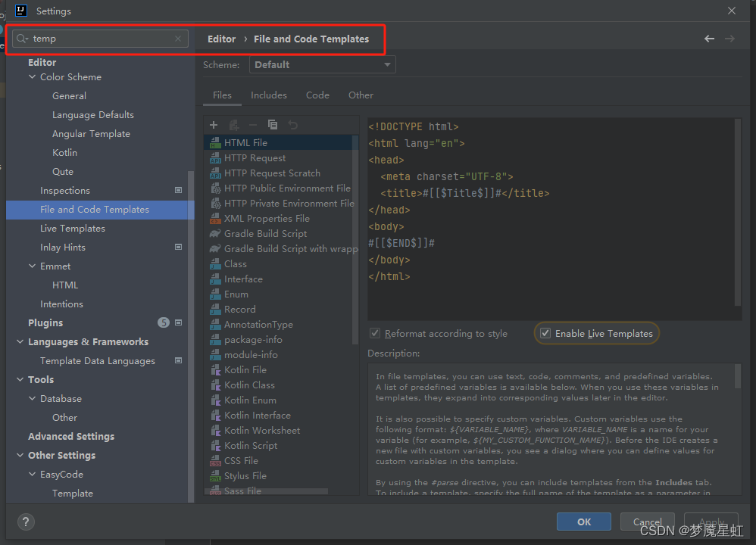
Task: Click the IntelliJ logo in title bar
Action: (20, 11)
